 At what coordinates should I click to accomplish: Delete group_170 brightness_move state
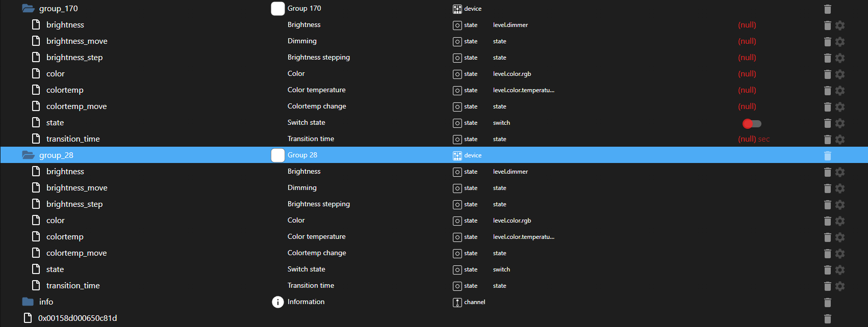(x=827, y=41)
